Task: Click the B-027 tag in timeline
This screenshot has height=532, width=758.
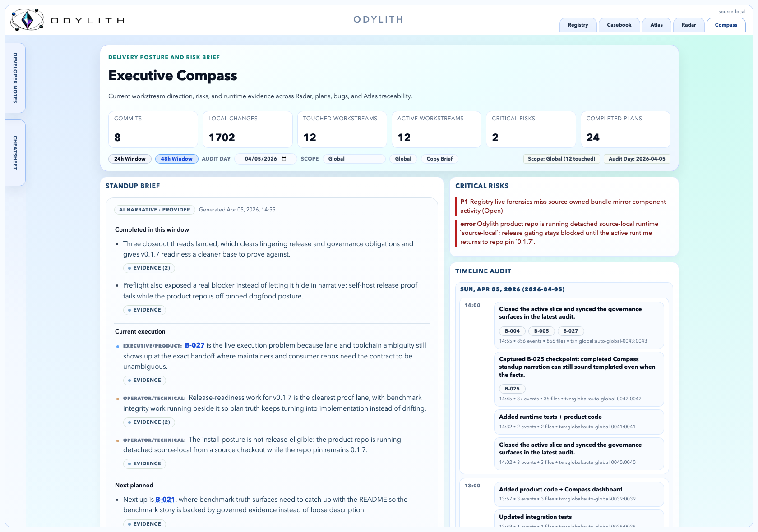Action: [x=571, y=331]
